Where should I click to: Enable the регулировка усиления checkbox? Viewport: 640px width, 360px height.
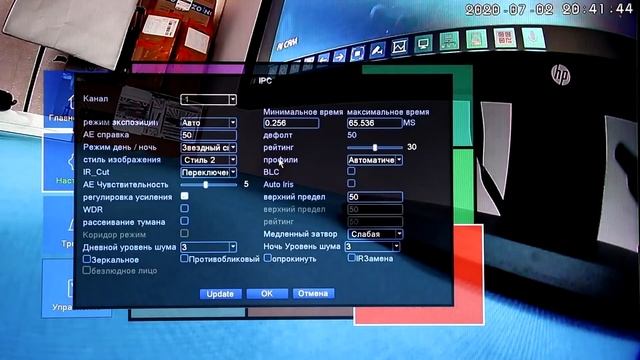click(184, 196)
